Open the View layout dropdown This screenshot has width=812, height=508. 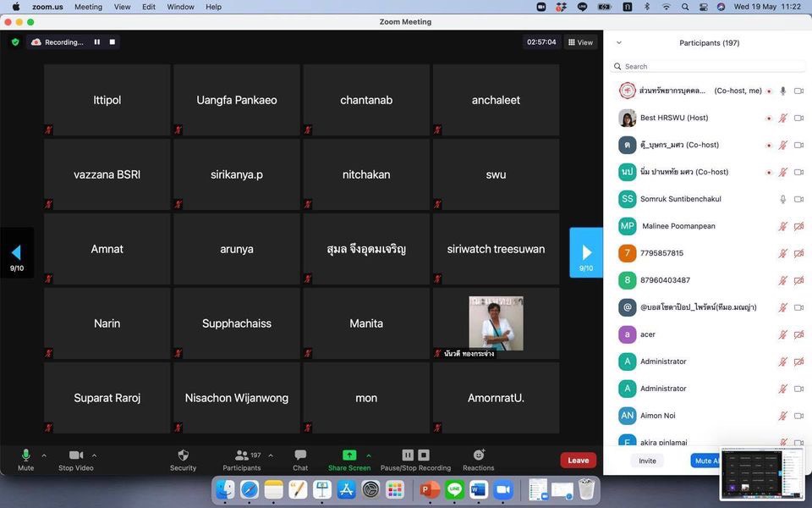point(580,42)
